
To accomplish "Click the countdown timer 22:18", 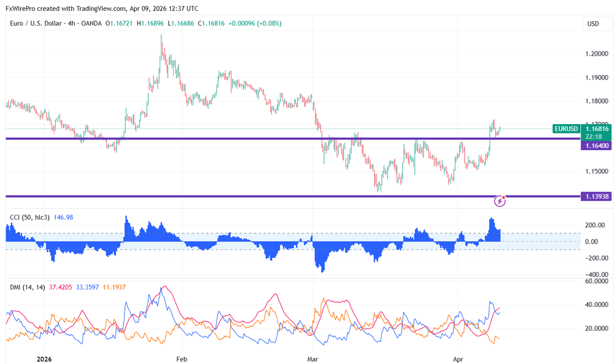I will coord(593,137).
